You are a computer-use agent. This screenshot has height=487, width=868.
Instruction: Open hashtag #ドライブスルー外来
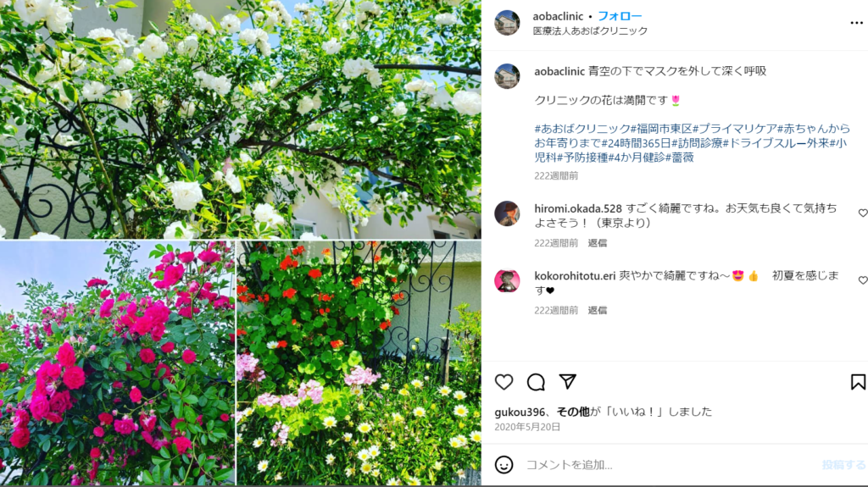(776, 143)
